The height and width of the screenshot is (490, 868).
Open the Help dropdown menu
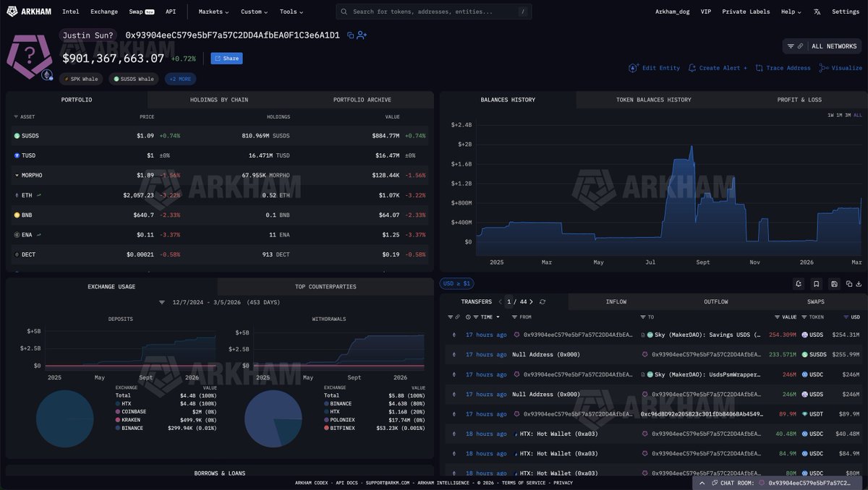[791, 12]
